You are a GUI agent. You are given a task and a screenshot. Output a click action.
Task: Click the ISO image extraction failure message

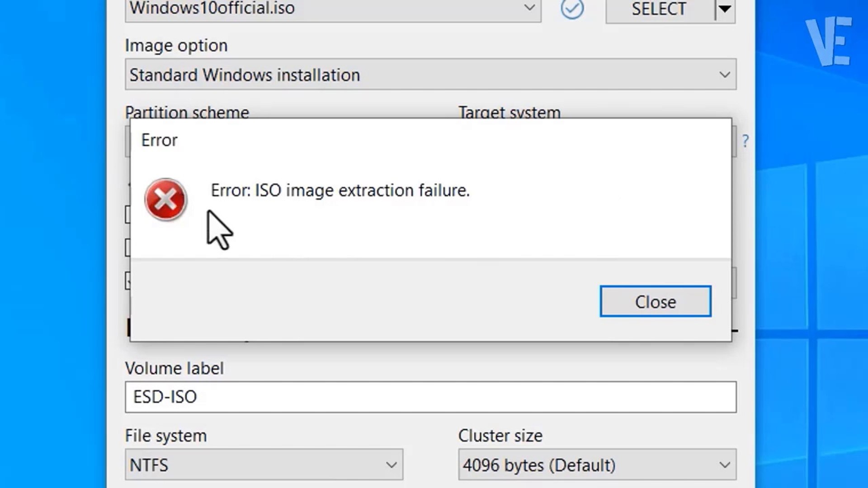(340, 190)
